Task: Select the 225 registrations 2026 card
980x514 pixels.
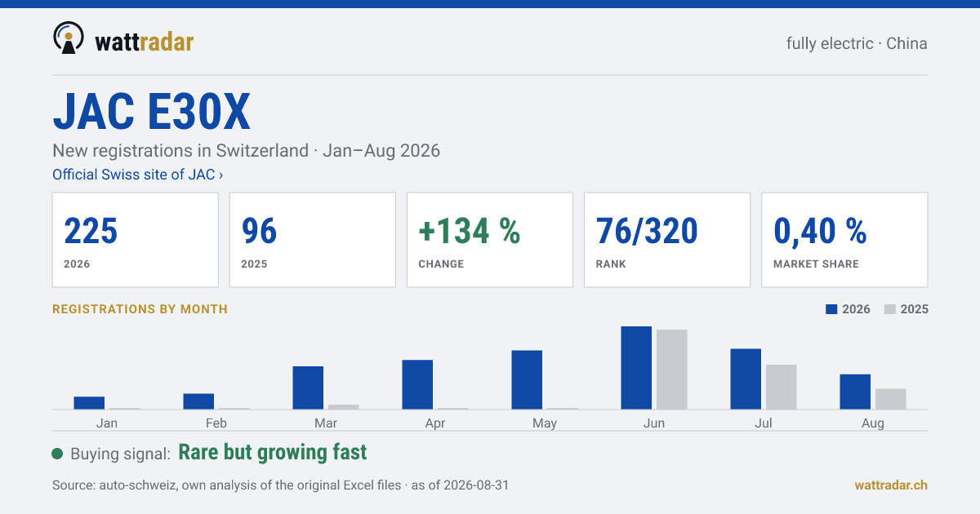Action: click(136, 240)
